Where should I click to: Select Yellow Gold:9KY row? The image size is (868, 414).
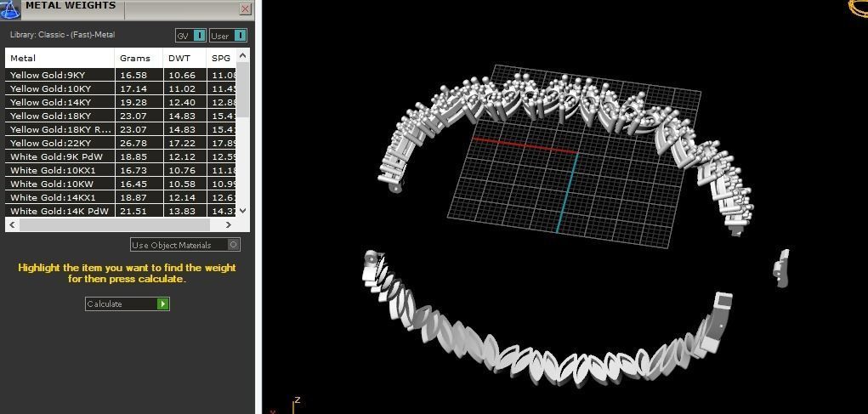(x=121, y=75)
